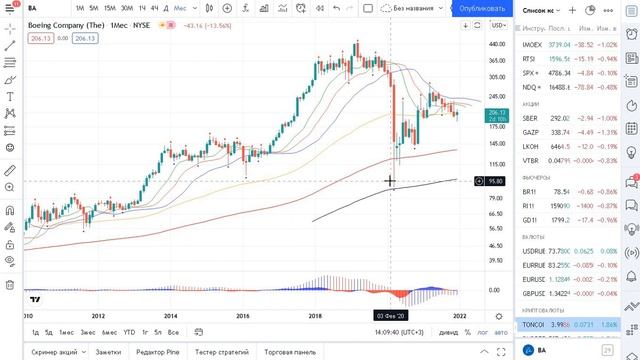This screenshot has width=640, height=360.
Task: Switch to the 15М timeframe
Action: (109, 8)
